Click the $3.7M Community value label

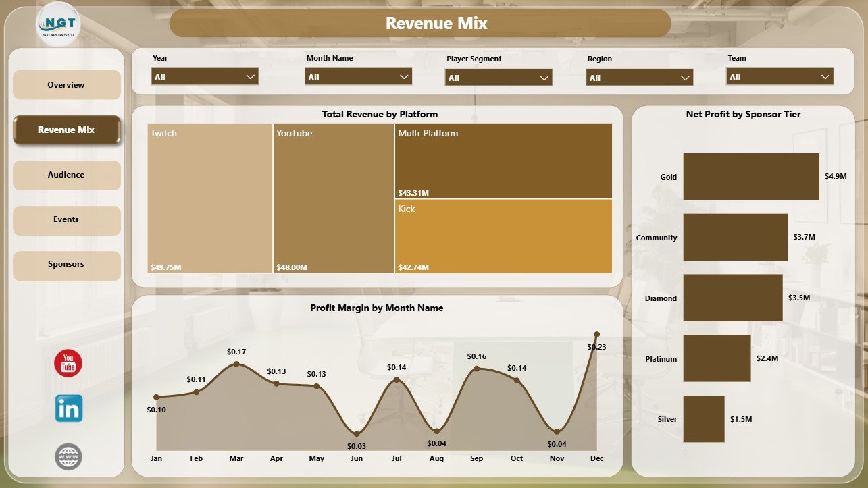(x=804, y=237)
